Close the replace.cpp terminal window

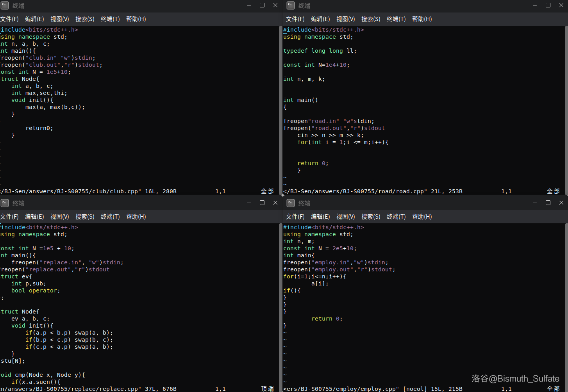point(275,203)
